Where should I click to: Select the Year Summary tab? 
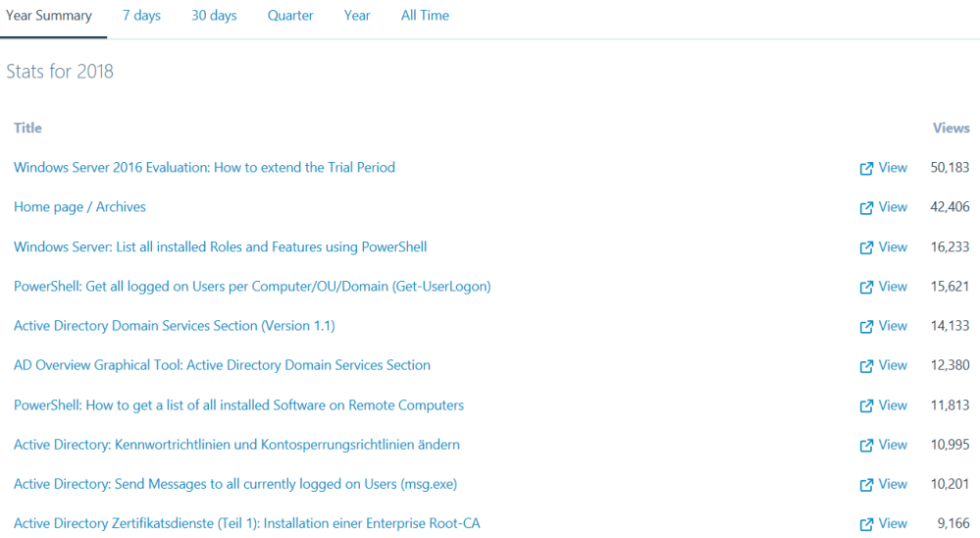(x=49, y=16)
